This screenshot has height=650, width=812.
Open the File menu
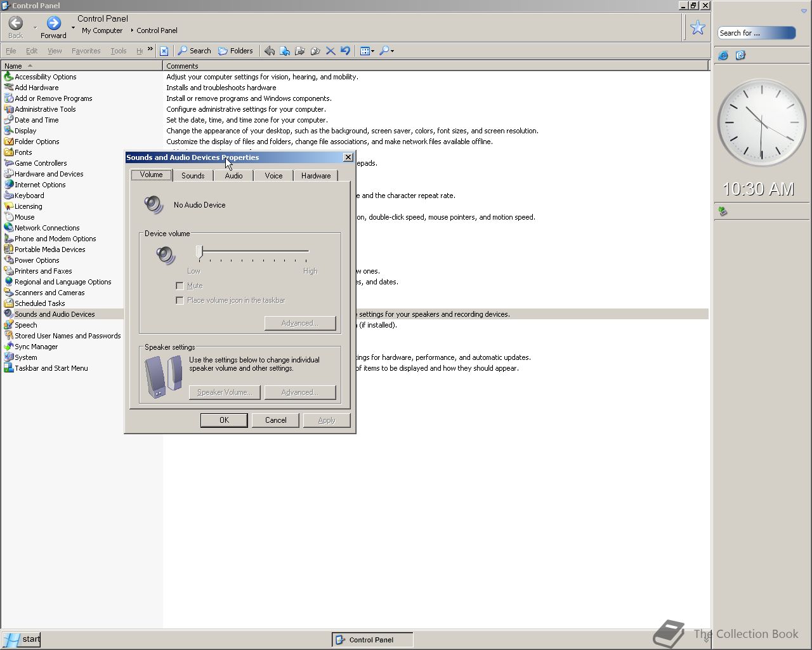tap(11, 51)
